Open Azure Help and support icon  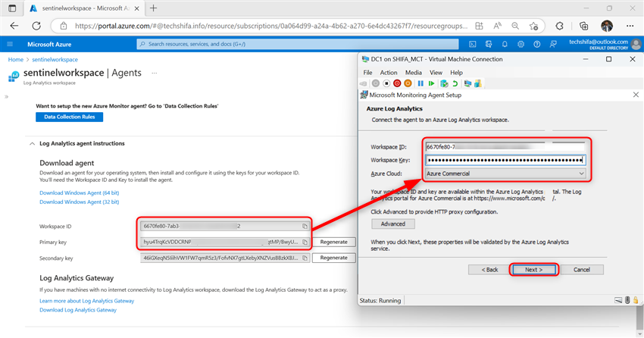coord(537,44)
